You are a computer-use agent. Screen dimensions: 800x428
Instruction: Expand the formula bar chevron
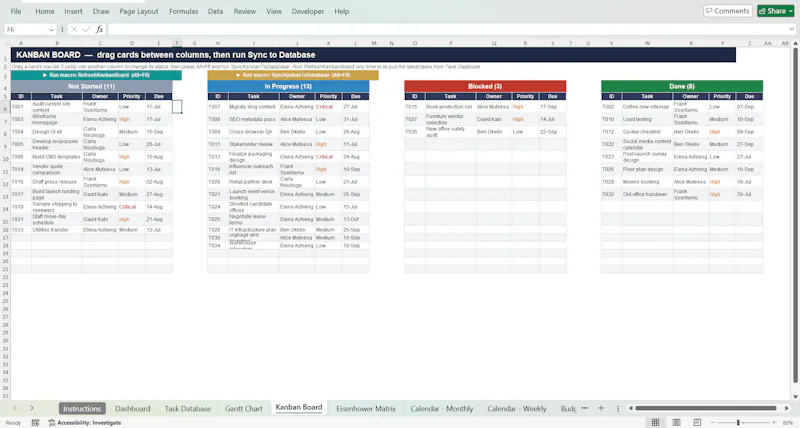[791, 30]
